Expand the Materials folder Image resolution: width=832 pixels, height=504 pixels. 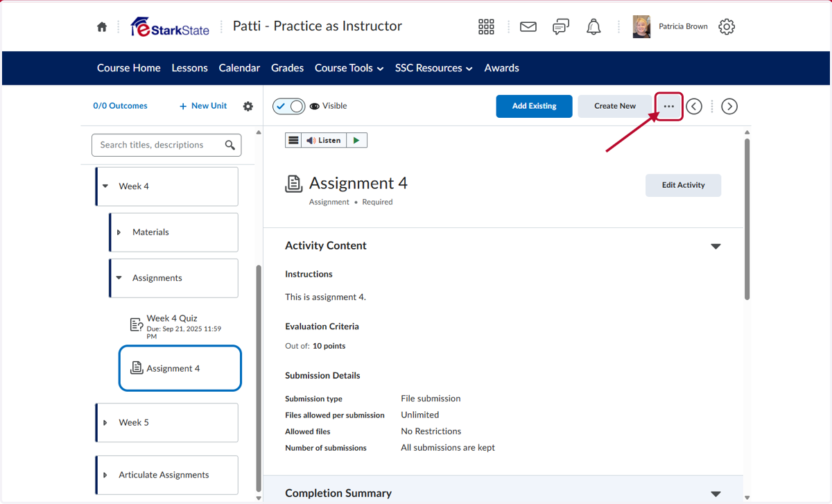pyautogui.click(x=119, y=232)
